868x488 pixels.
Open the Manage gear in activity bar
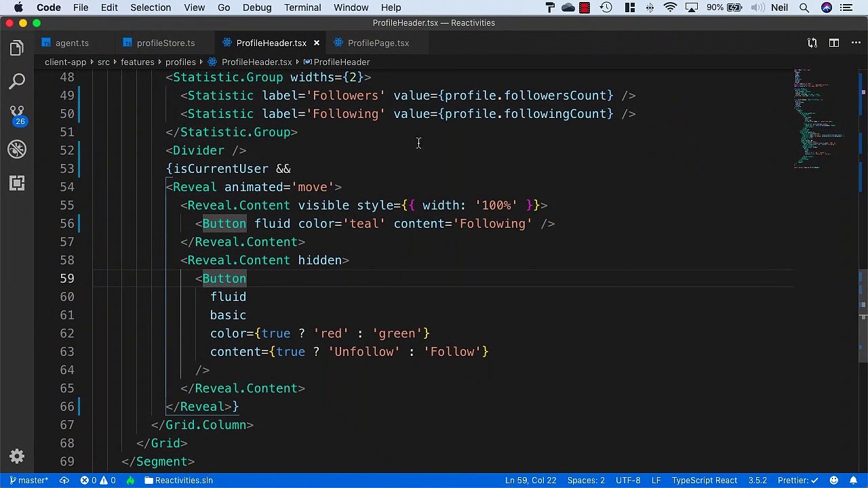[17, 456]
